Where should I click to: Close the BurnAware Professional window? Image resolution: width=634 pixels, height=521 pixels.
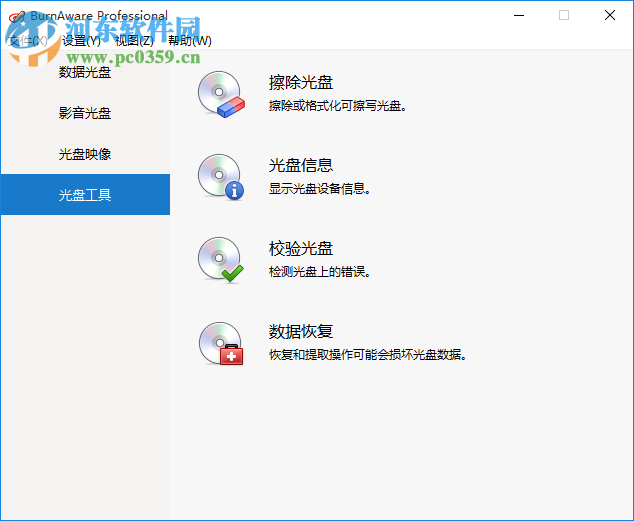click(610, 15)
